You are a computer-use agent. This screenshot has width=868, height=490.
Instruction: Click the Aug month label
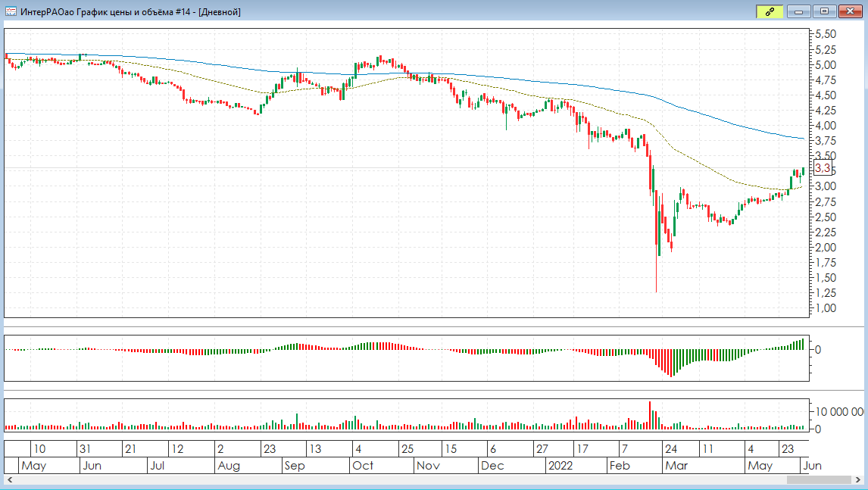click(x=229, y=466)
